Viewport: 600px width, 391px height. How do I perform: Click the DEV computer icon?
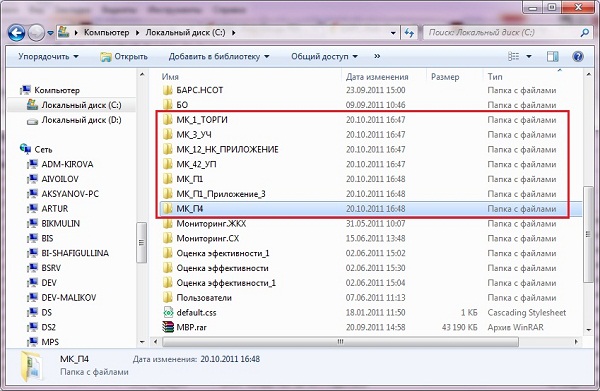(x=33, y=283)
